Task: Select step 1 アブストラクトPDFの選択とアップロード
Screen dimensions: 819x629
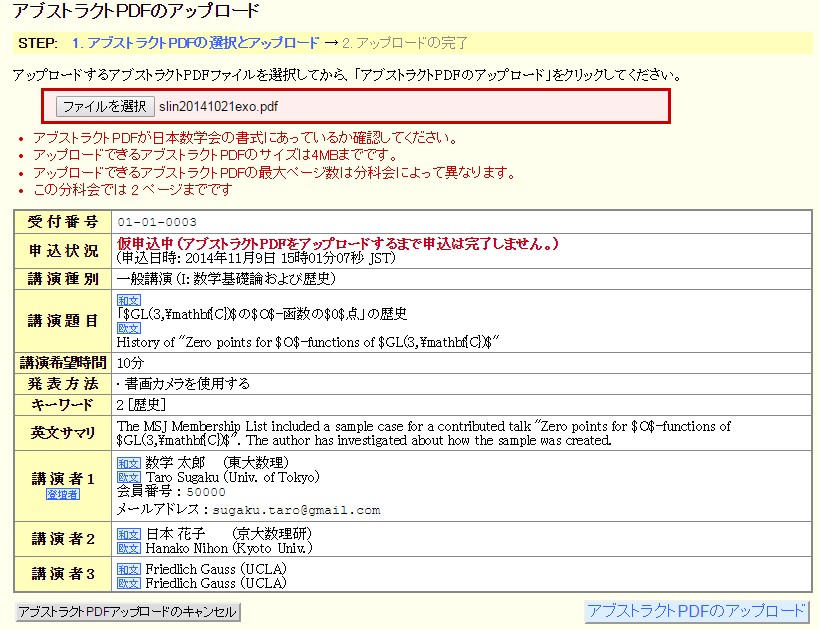Action: coord(195,43)
